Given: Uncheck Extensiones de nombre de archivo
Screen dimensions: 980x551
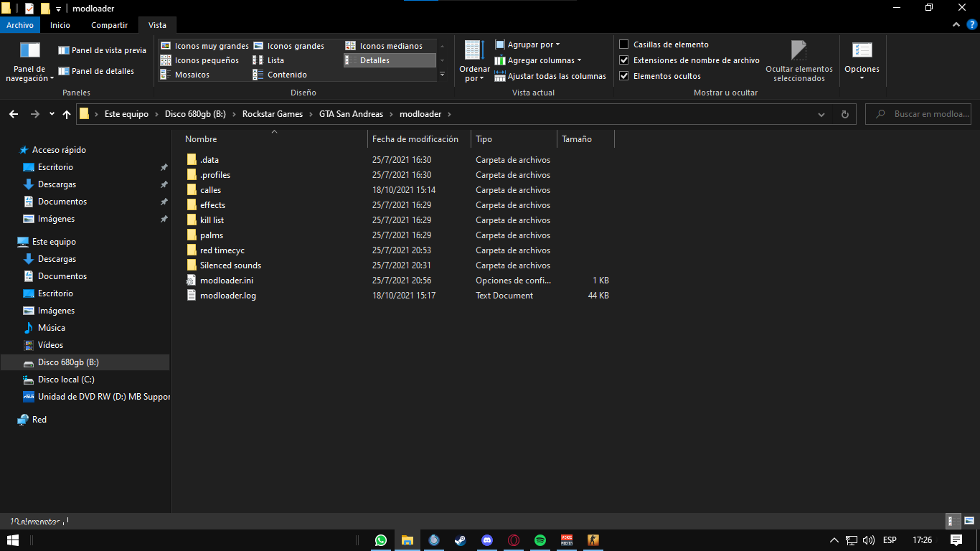Looking at the screenshot, I should [624, 60].
